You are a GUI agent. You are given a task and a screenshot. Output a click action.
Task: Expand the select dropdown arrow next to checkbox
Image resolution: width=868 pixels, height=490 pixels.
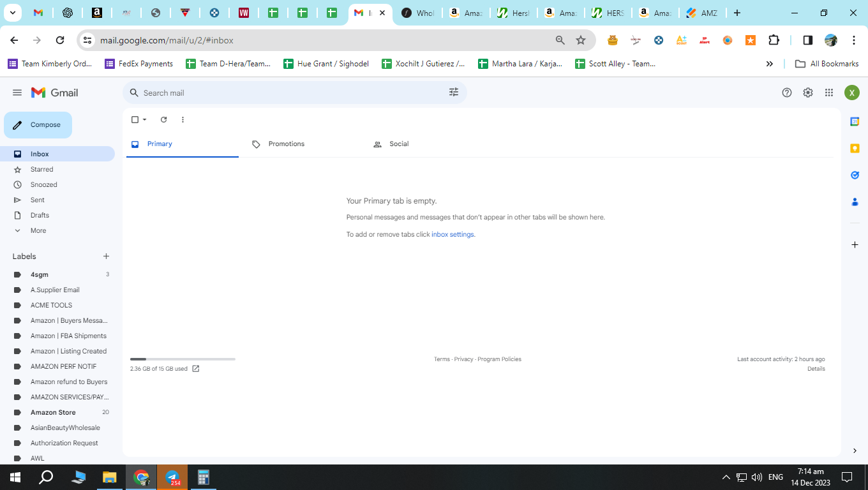[144, 119]
